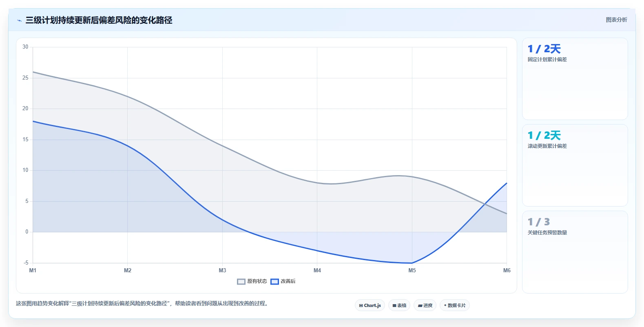Select the 进度 tag chip
Screen dimensions: 644x327
[x=425, y=305]
